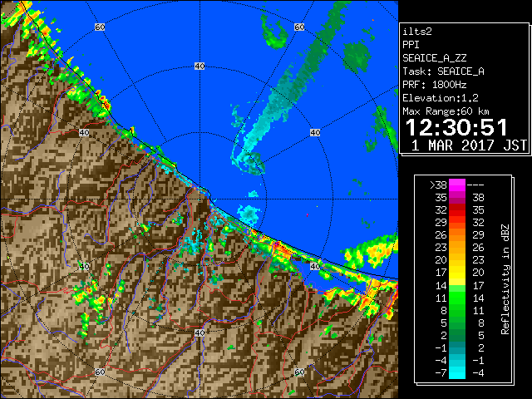Click the 'PRF: 1800Hz' value
Screen dimensions: 532x399
434,85
